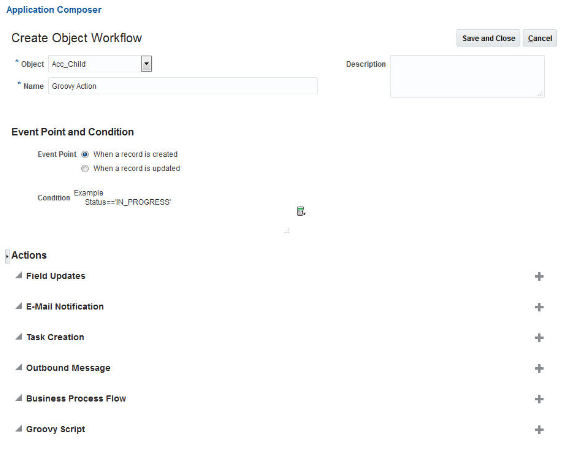Collapse the Outbound Message section

click(19, 367)
